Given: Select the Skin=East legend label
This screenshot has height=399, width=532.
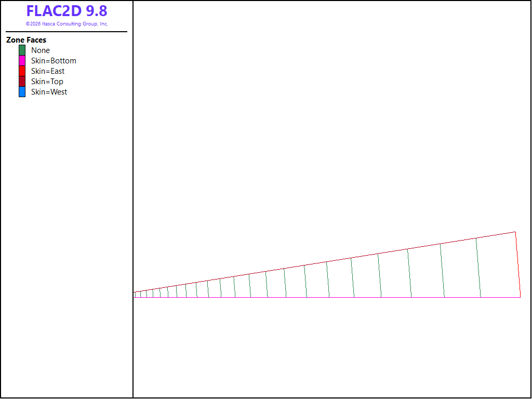Looking at the screenshot, I should coord(48,71).
